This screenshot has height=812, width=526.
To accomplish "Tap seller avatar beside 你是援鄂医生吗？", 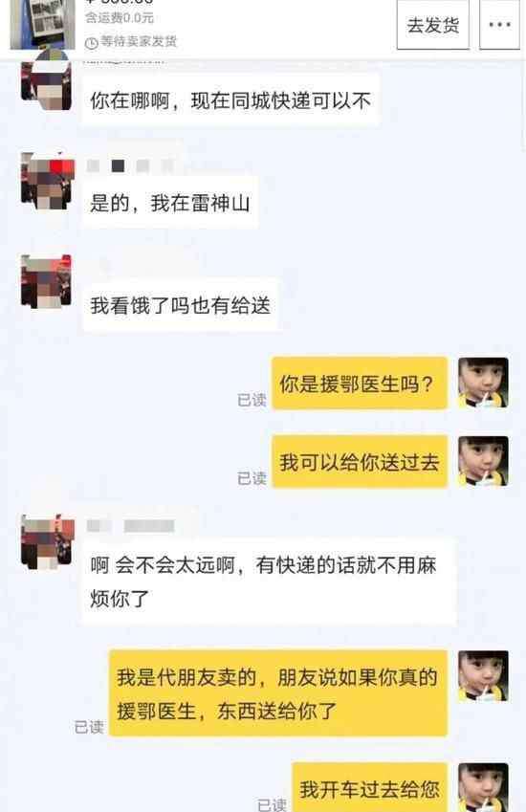I will click(484, 383).
